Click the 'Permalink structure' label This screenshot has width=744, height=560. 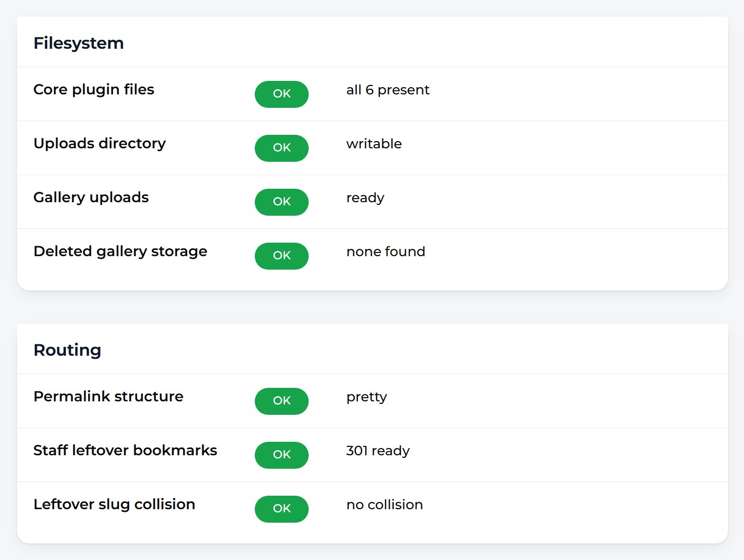pos(108,397)
